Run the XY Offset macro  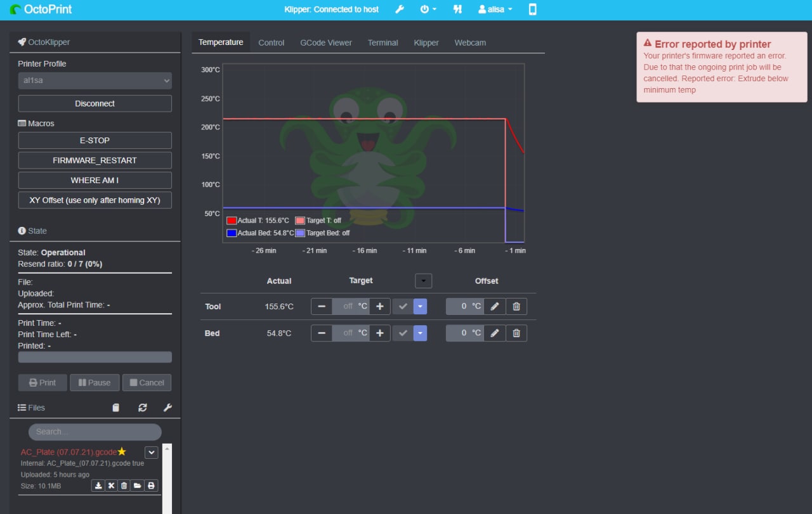click(95, 200)
